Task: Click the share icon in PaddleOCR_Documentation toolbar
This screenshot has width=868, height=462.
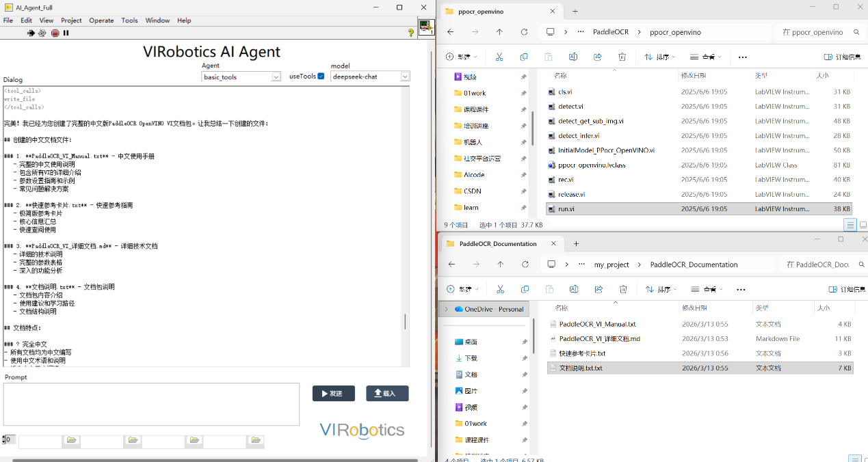Action: coord(599,289)
